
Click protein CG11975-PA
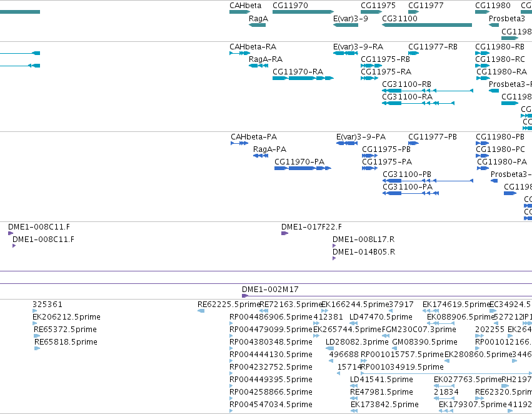(x=369, y=168)
